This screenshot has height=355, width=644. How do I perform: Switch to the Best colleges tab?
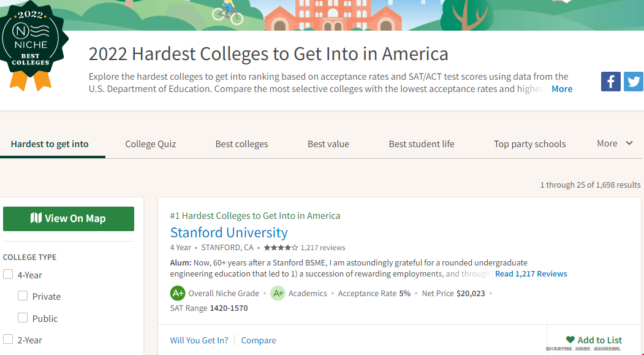tap(241, 144)
